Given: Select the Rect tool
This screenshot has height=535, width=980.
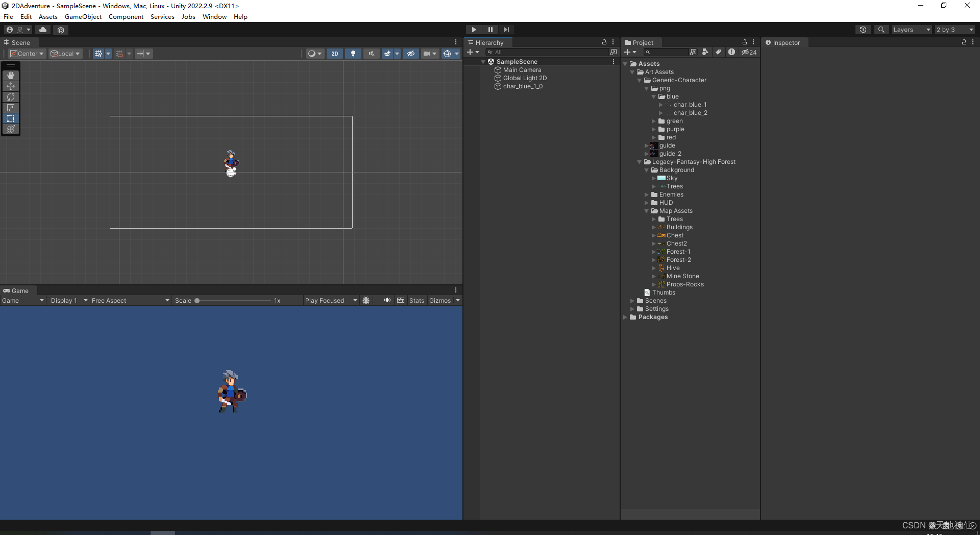Looking at the screenshot, I should (x=11, y=118).
